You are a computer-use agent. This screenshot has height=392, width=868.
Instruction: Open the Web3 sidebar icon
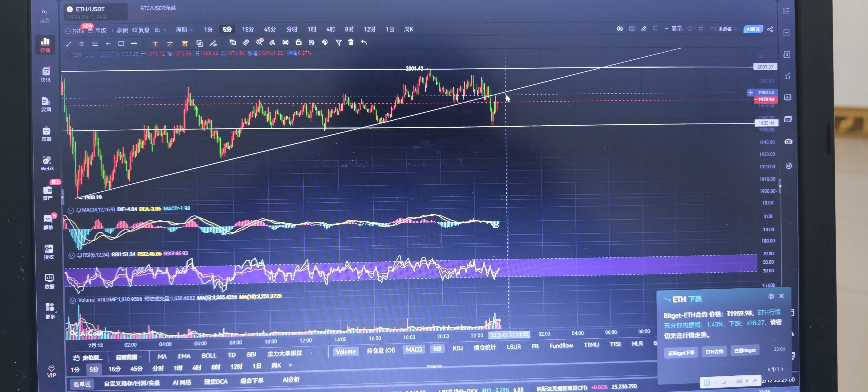click(x=47, y=163)
